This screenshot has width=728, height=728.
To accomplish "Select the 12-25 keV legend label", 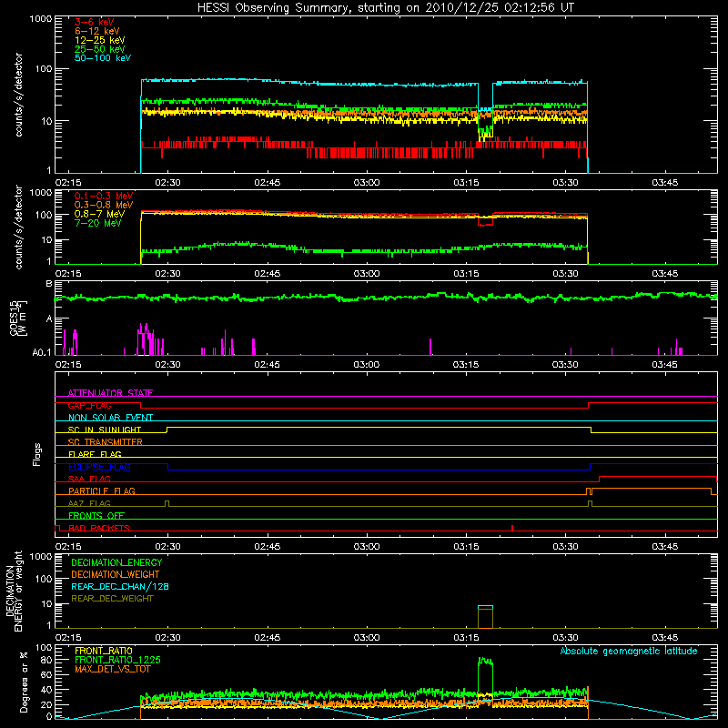I will [x=100, y=40].
